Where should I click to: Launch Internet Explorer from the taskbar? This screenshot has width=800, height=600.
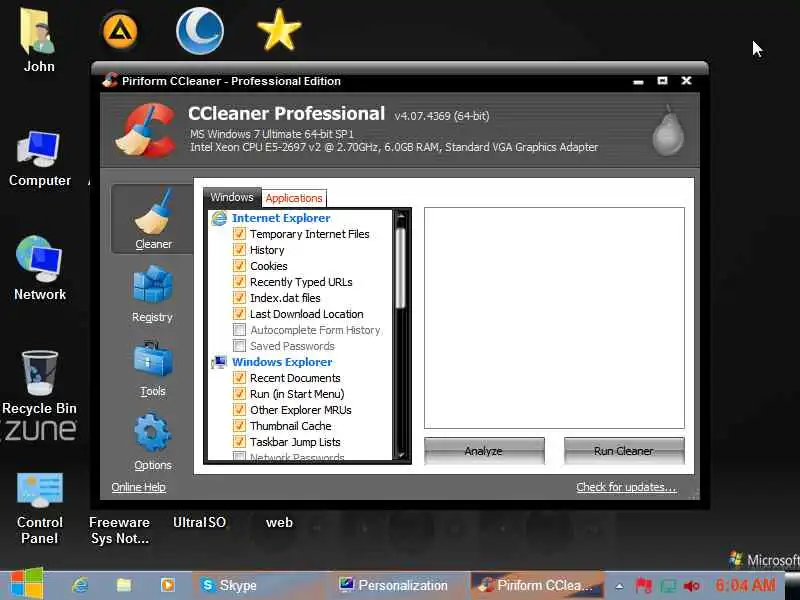pyautogui.click(x=80, y=585)
